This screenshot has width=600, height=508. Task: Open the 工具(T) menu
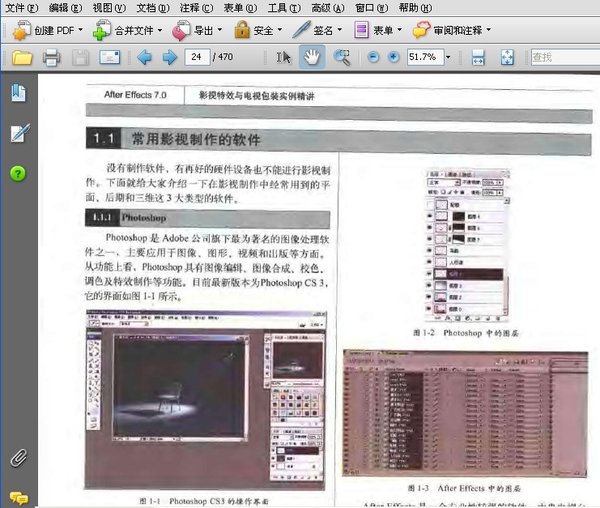[x=284, y=8]
